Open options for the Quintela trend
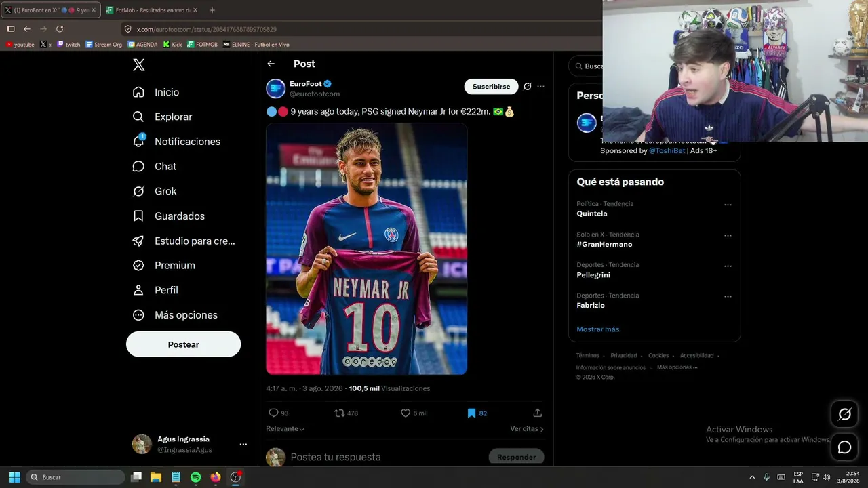This screenshot has height=488, width=868. tap(728, 205)
